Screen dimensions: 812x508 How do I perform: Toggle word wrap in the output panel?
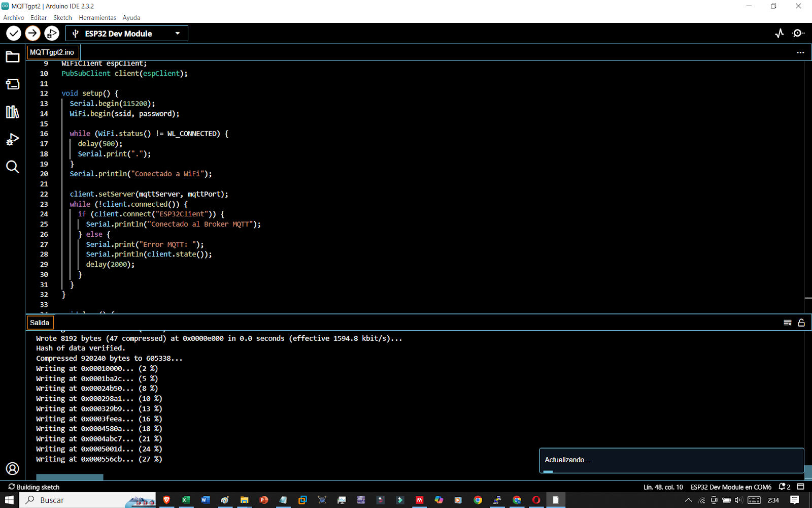pyautogui.click(x=788, y=323)
